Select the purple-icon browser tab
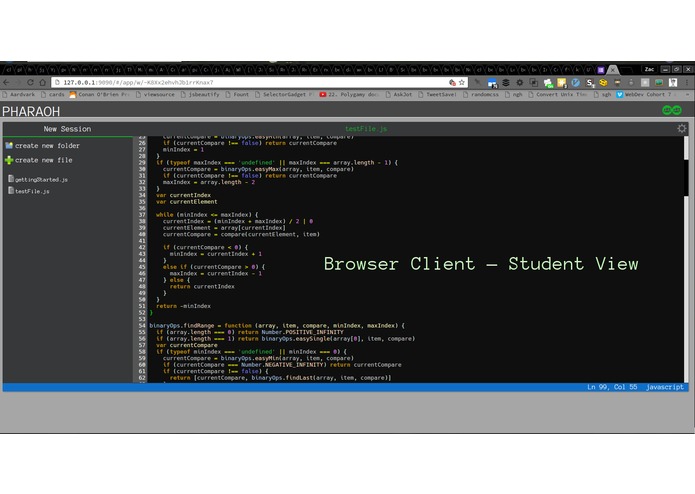 (x=601, y=70)
